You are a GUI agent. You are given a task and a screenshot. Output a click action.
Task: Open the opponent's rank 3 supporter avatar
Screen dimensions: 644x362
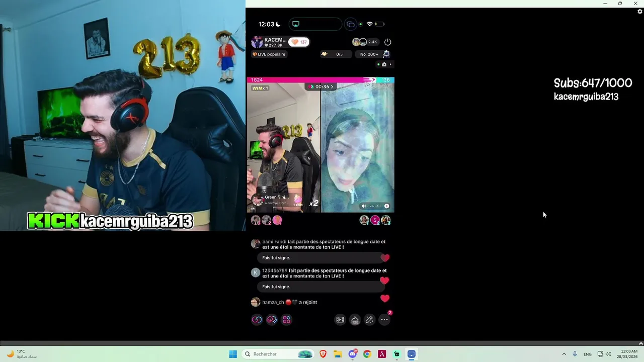click(386, 220)
